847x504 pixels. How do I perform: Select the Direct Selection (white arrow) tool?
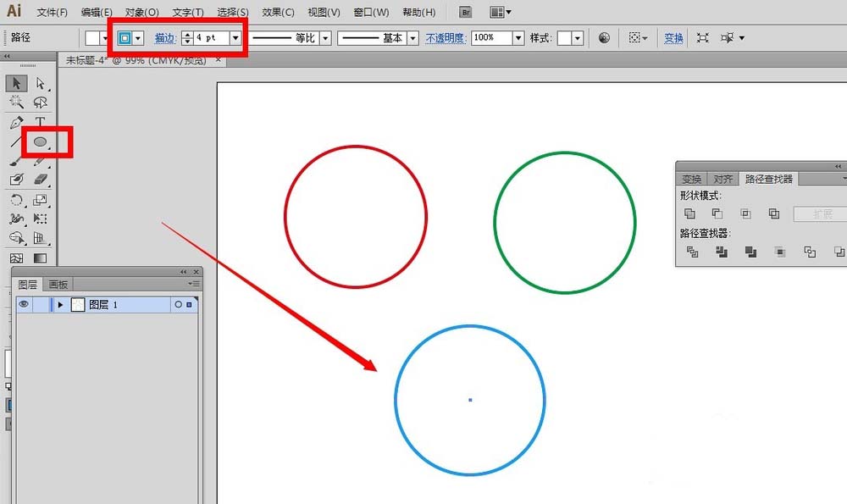[x=41, y=83]
